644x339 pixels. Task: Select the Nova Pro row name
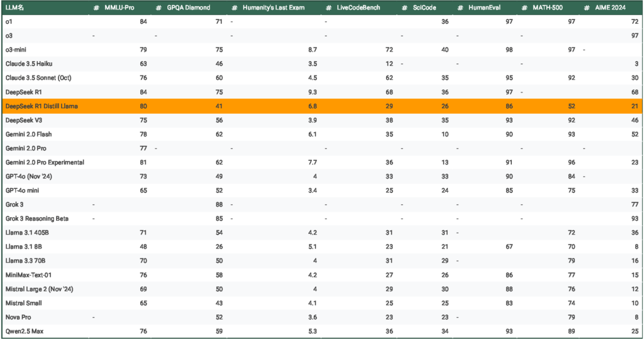18,318
